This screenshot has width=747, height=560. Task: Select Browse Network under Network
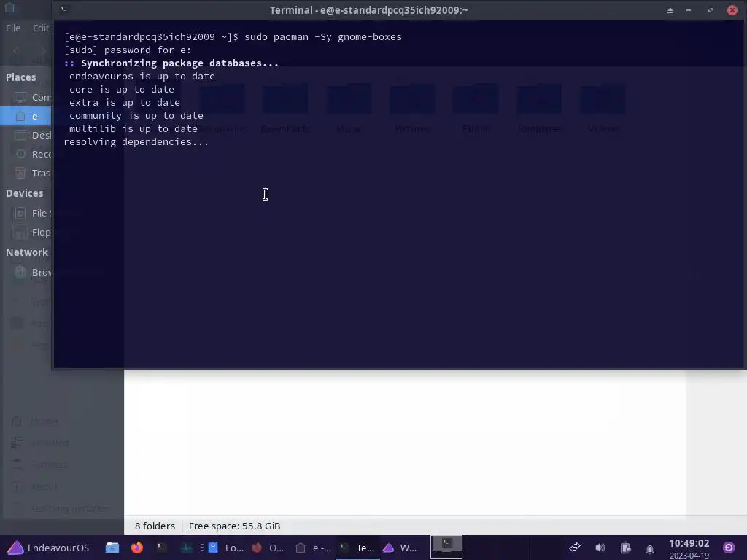(x=26, y=273)
